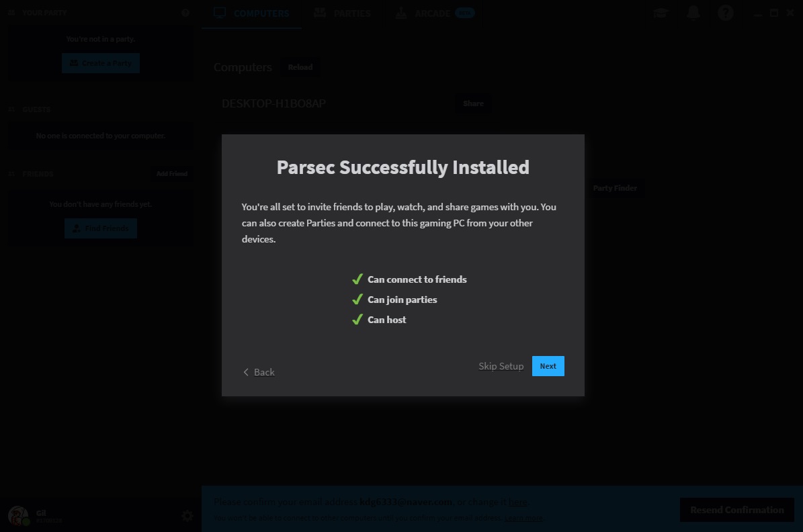Open the Arcade tab
This screenshot has width=803, height=532.
click(435, 13)
